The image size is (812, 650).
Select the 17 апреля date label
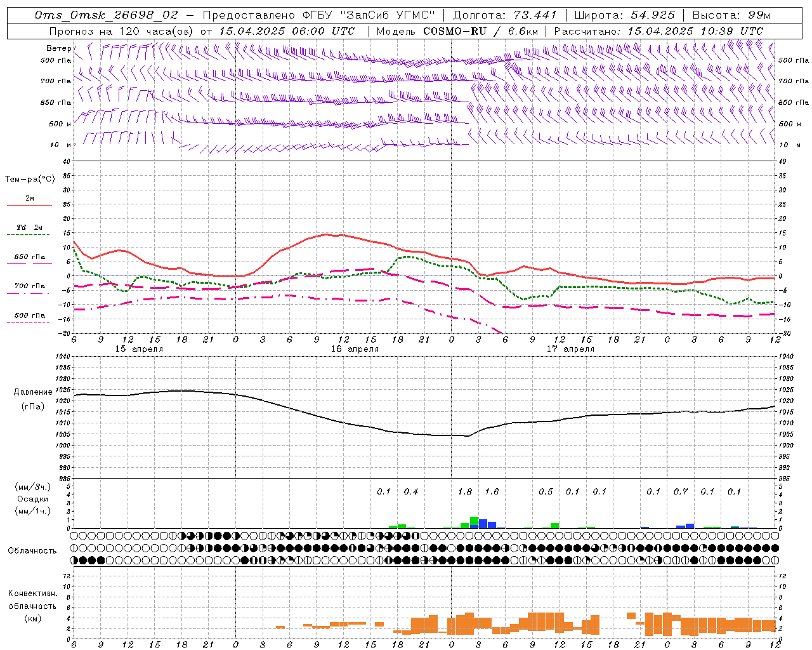[570, 349]
